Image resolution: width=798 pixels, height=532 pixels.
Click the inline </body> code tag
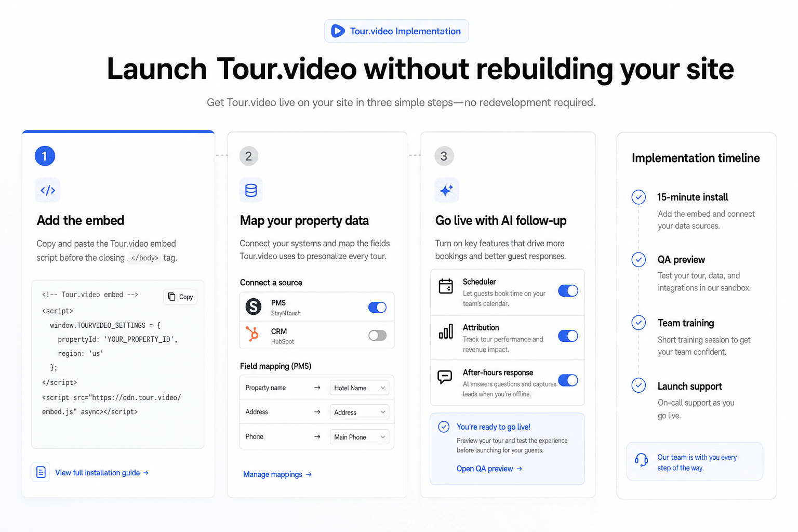coord(144,258)
